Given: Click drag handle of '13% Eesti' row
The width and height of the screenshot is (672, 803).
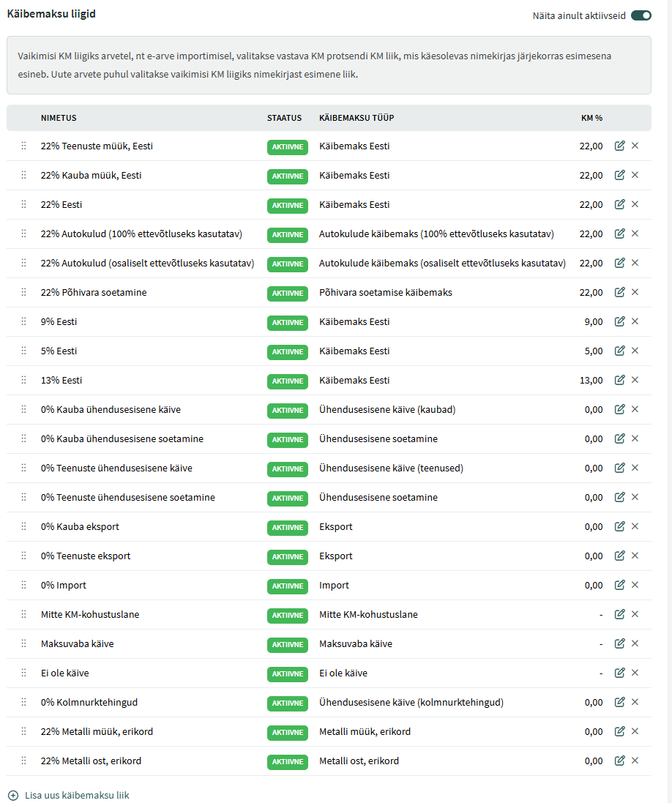Looking at the screenshot, I should click(23, 380).
